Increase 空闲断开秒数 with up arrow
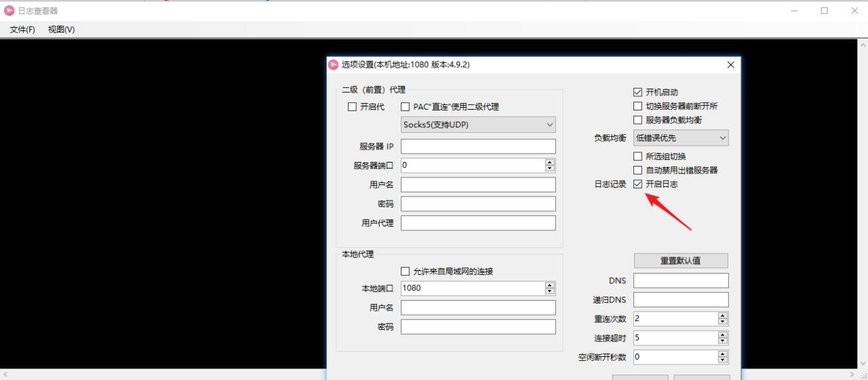The width and height of the screenshot is (868, 380). pyautogui.click(x=723, y=353)
